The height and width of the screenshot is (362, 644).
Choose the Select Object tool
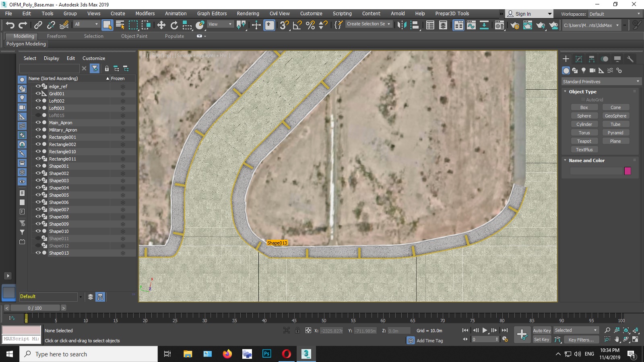click(107, 25)
